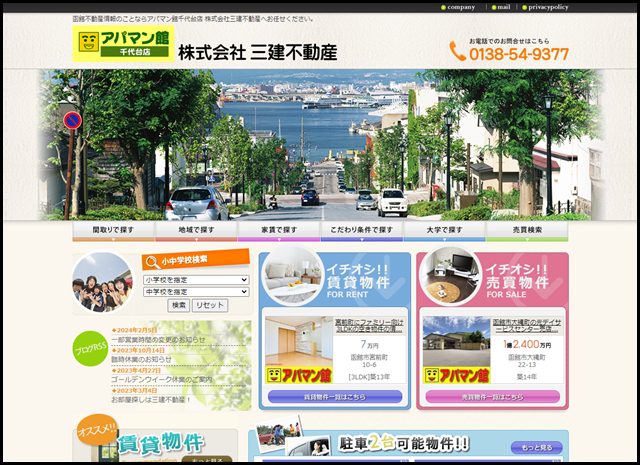Click the 7万円 rent price
Screen dimensions: 640x465
369,345
